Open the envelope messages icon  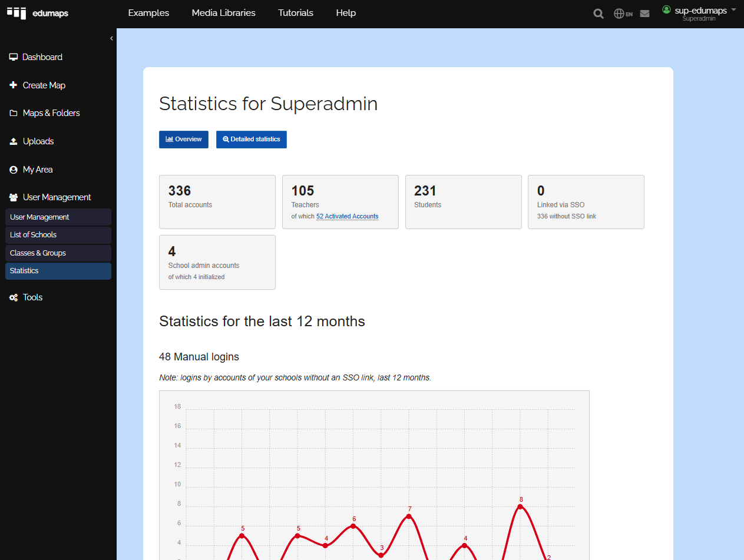pyautogui.click(x=644, y=14)
